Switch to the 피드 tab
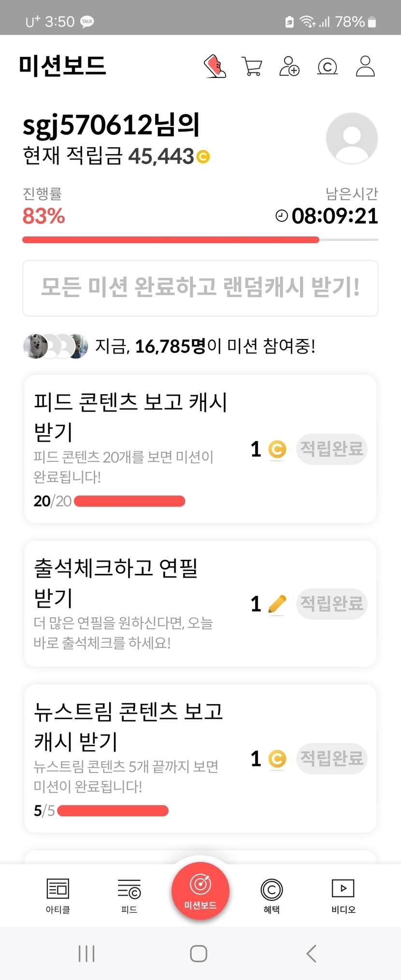 click(x=129, y=896)
